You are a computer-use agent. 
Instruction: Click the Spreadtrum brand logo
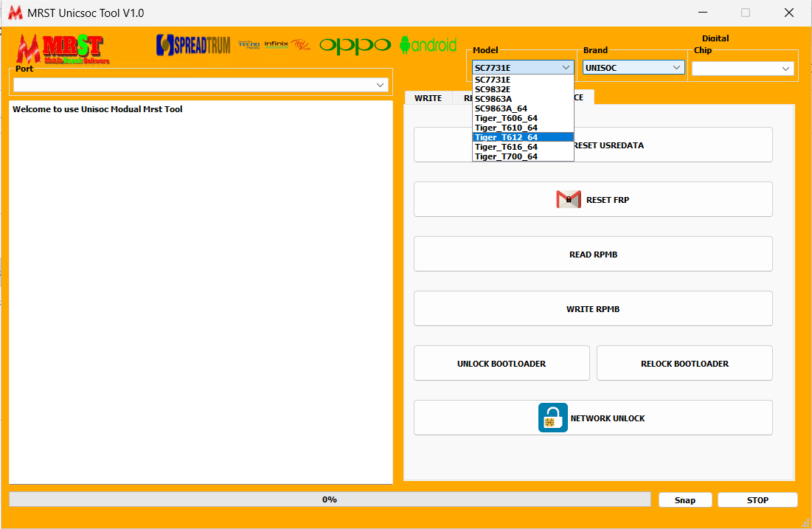[193, 45]
